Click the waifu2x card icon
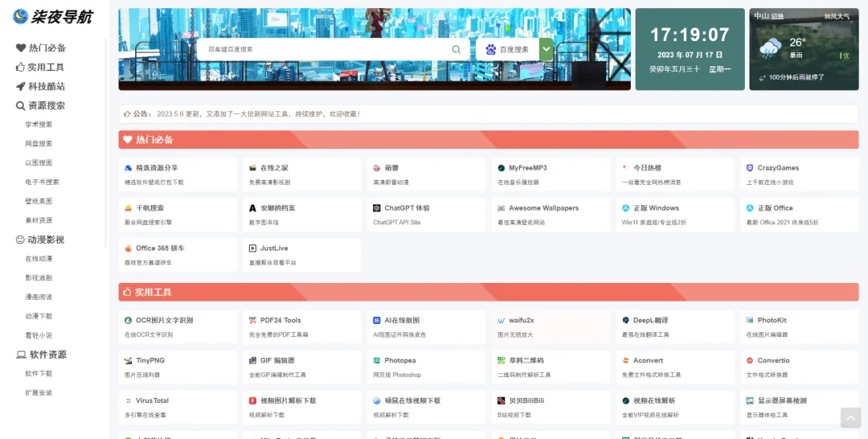This screenshot has width=868, height=439. pyautogui.click(x=502, y=321)
